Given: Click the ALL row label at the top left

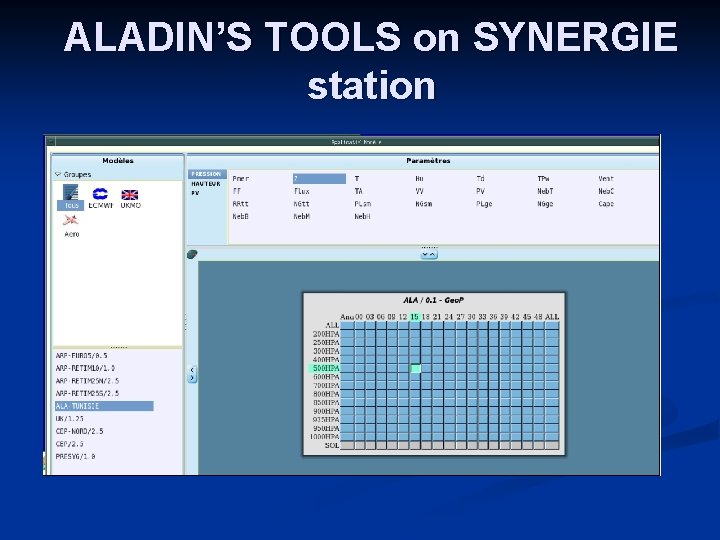Looking at the screenshot, I should pyautogui.click(x=332, y=325).
